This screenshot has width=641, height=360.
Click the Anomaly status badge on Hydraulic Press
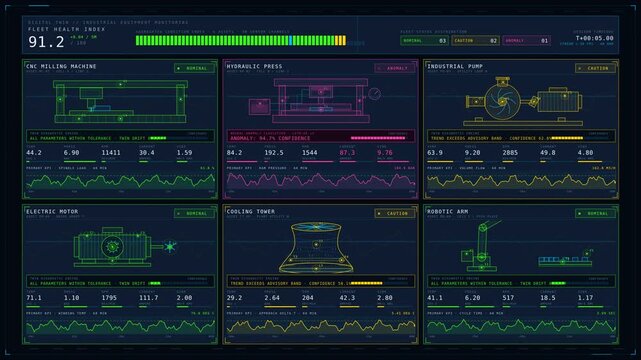pos(395,68)
